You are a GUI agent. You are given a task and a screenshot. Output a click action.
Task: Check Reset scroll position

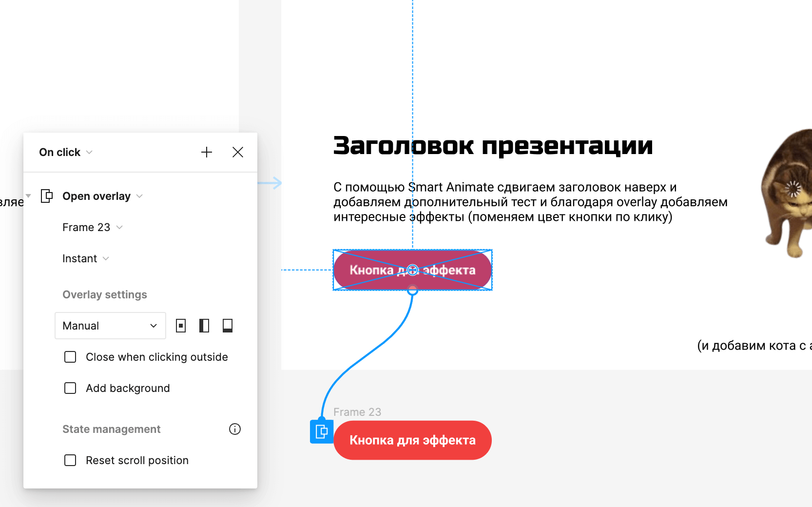tap(70, 460)
